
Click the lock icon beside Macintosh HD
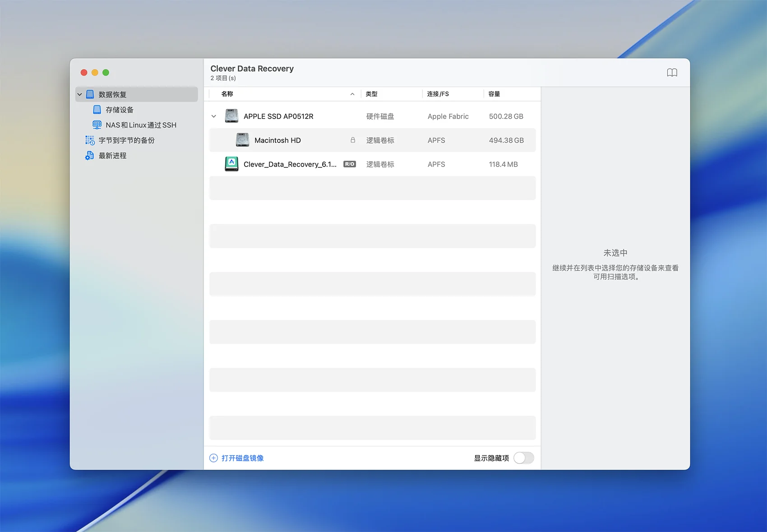[x=353, y=140]
